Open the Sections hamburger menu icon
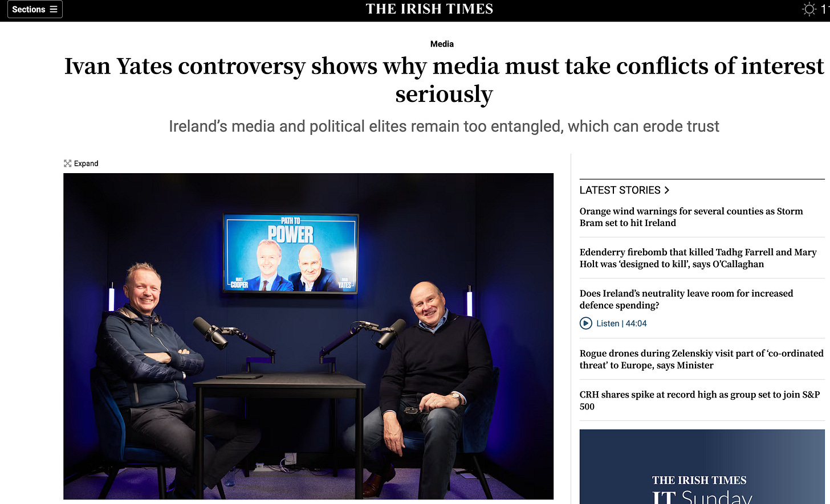 pos(54,9)
